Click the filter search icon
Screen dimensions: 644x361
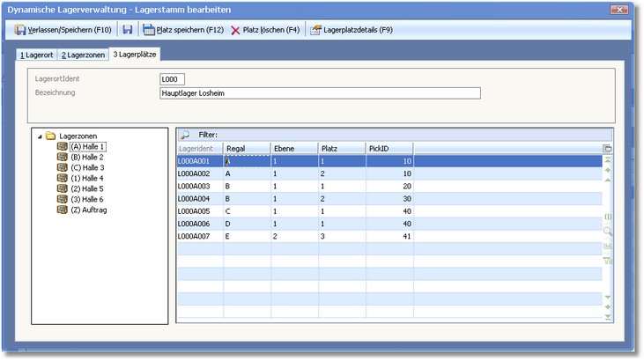(185, 135)
